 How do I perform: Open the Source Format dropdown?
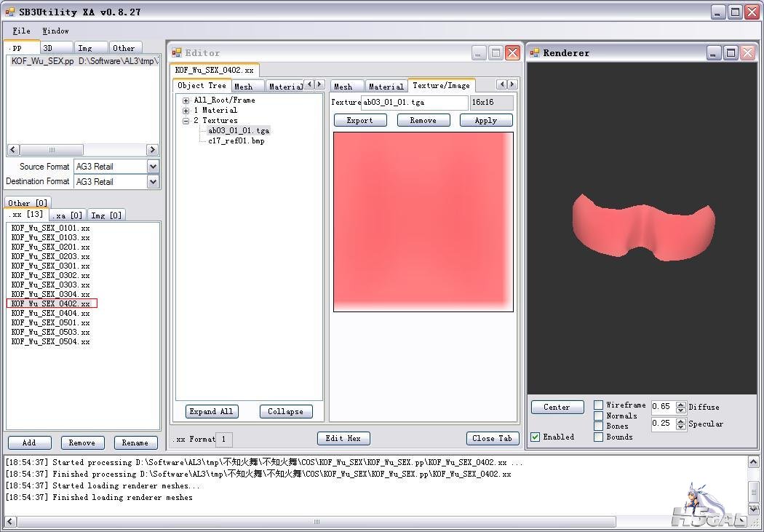(153, 166)
